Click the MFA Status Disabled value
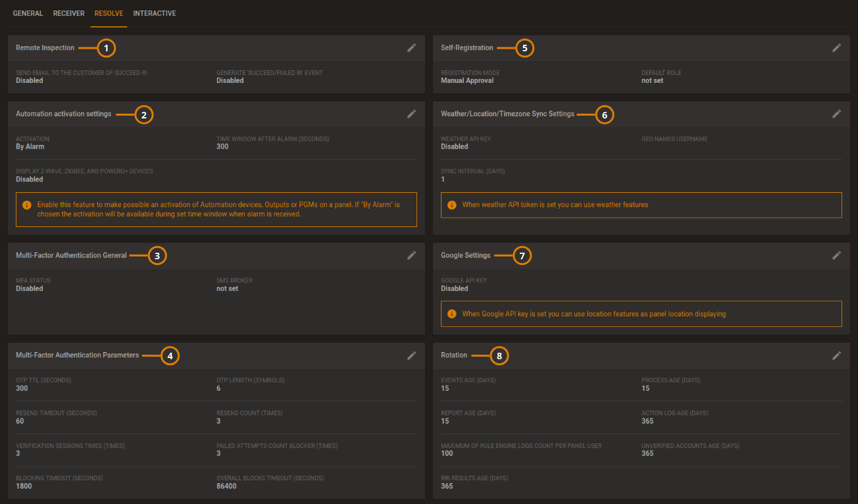858x504 pixels. point(30,288)
